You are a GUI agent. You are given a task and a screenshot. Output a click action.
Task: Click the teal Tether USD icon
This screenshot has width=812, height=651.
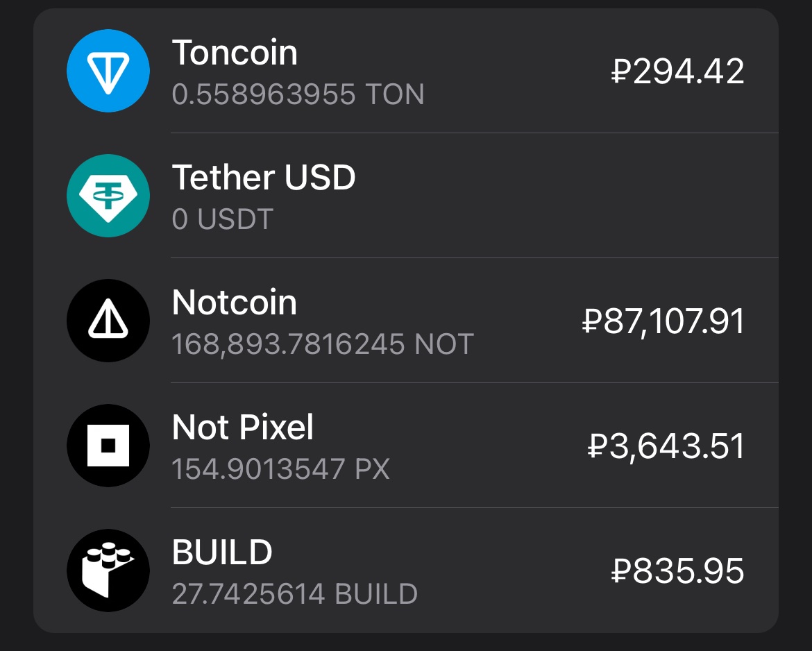(108, 196)
